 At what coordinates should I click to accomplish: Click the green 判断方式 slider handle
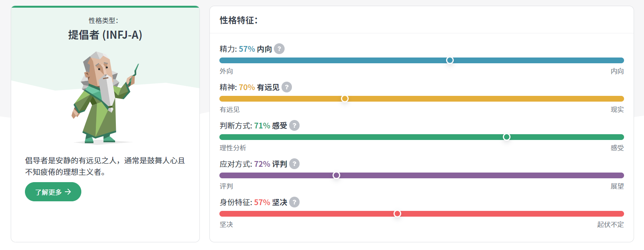507,137
